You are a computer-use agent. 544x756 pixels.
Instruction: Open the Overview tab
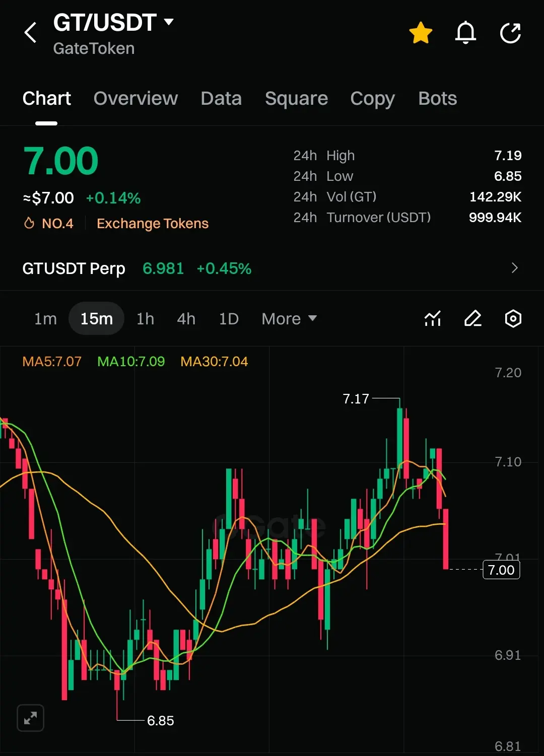click(x=135, y=99)
